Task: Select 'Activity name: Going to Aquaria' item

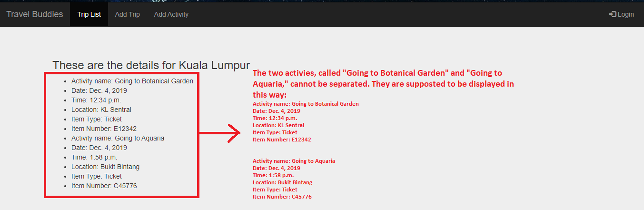Action: point(118,138)
